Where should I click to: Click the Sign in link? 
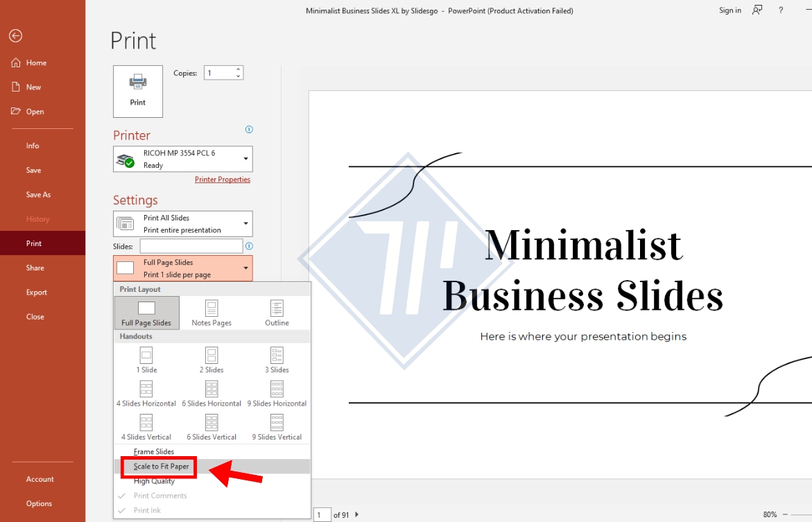pyautogui.click(x=729, y=10)
